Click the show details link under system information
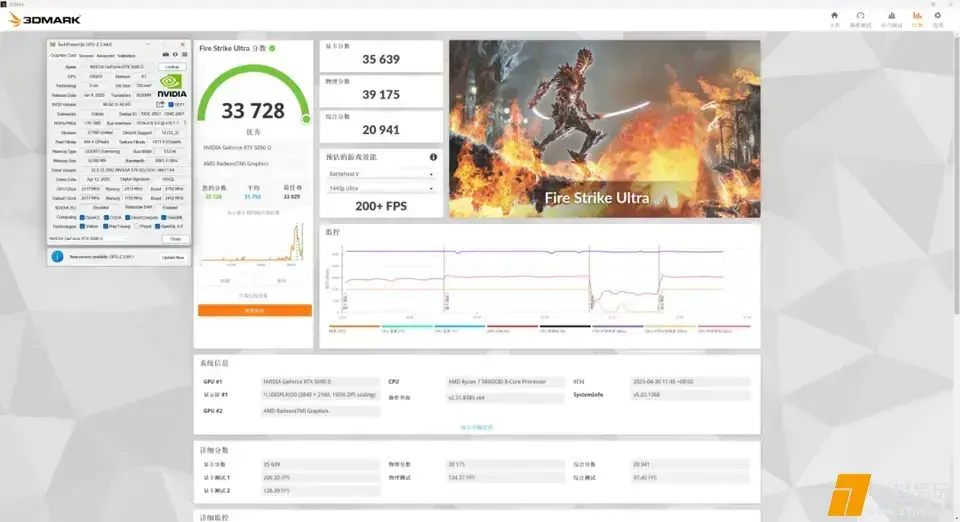 477,427
